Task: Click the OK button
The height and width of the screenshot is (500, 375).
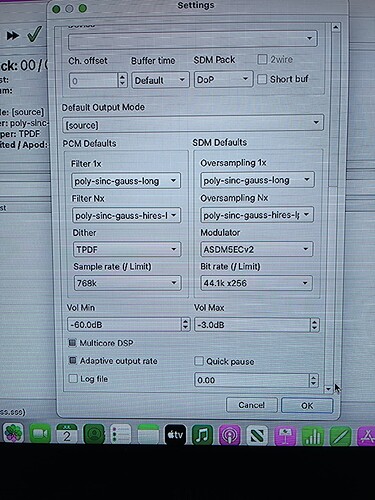Action: [307, 406]
